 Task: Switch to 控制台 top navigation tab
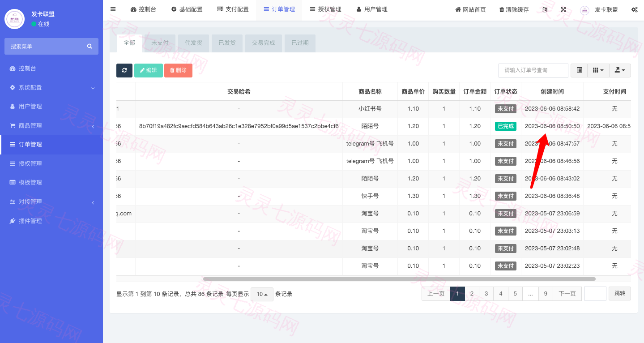tap(143, 9)
